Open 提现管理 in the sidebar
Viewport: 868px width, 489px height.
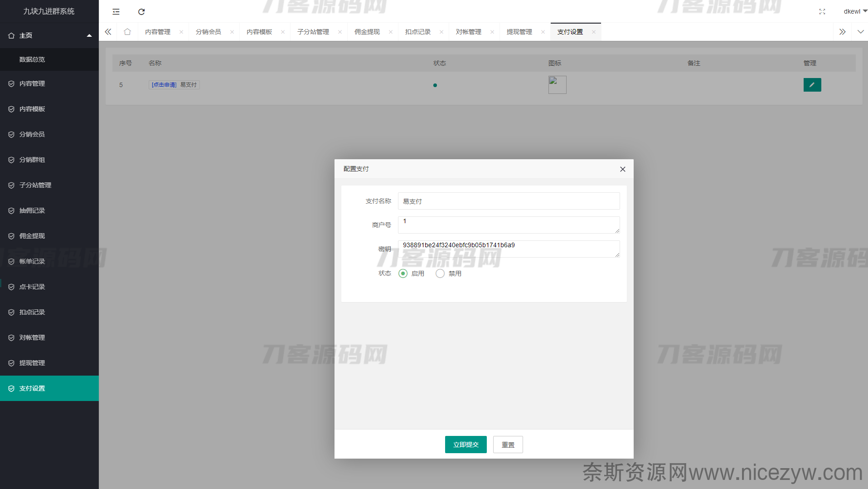(49, 363)
